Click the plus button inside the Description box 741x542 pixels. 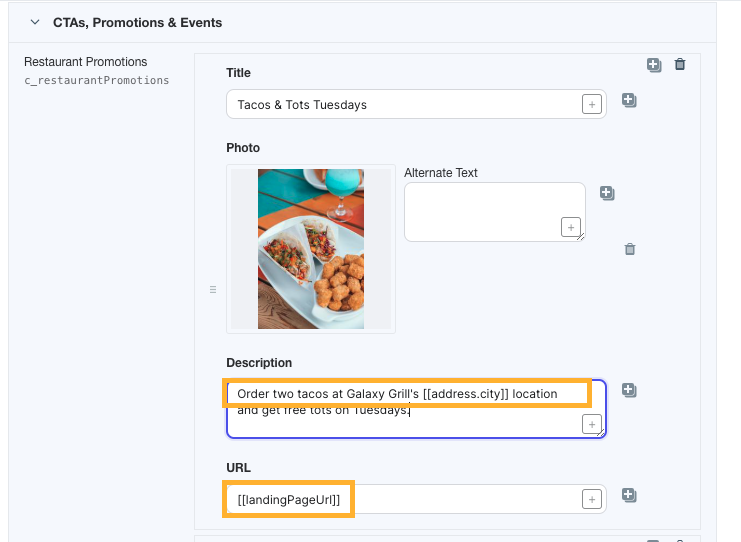pos(592,424)
